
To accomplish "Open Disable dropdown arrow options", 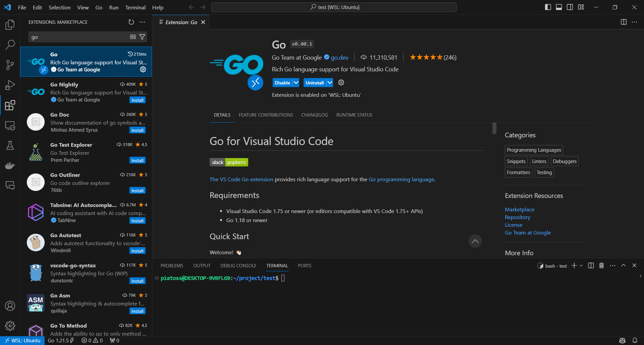I will (296, 82).
